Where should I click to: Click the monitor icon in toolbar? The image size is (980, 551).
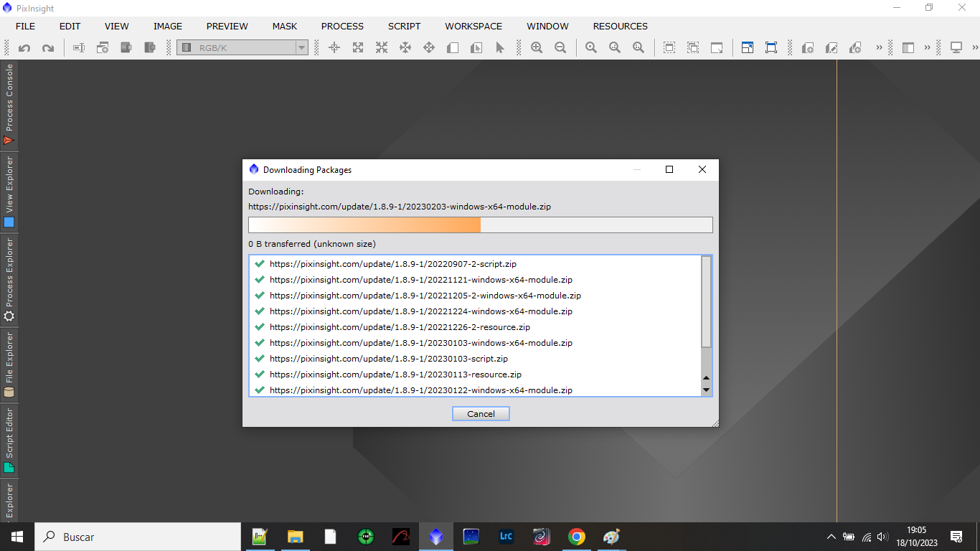(956, 48)
